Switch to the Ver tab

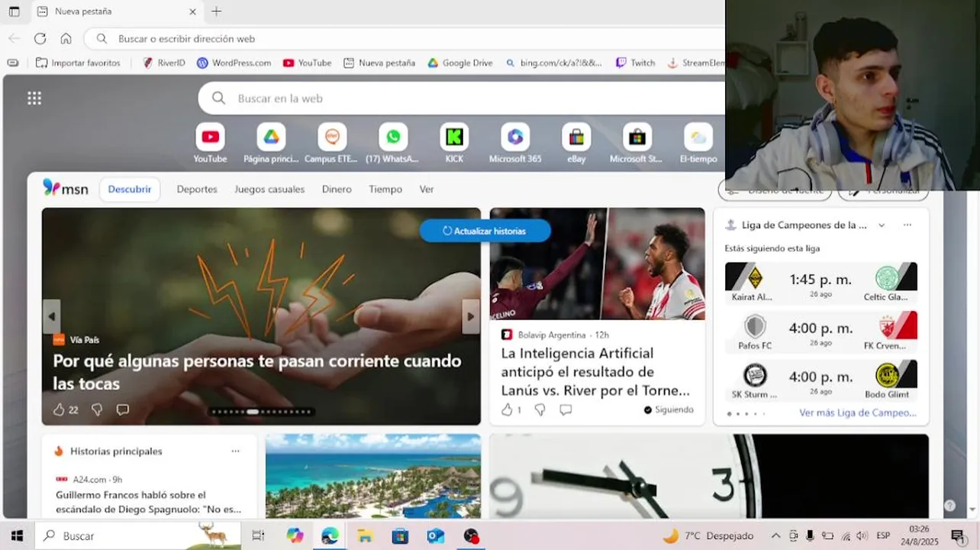(427, 189)
